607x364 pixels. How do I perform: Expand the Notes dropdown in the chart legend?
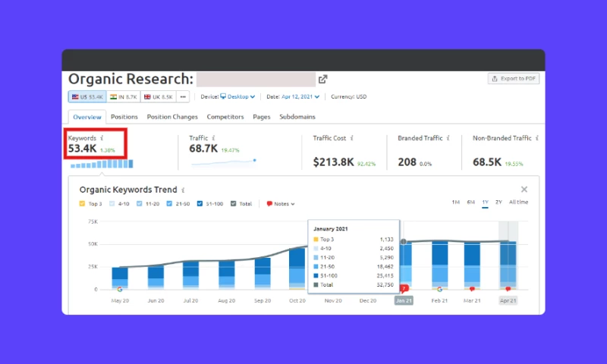pyautogui.click(x=281, y=203)
